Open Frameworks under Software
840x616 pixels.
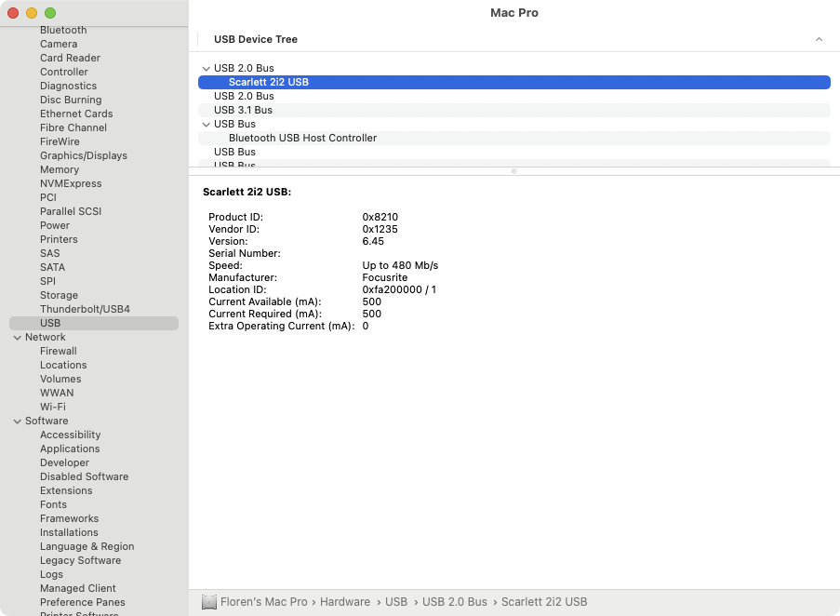pyautogui.click(x=69, y=518)
